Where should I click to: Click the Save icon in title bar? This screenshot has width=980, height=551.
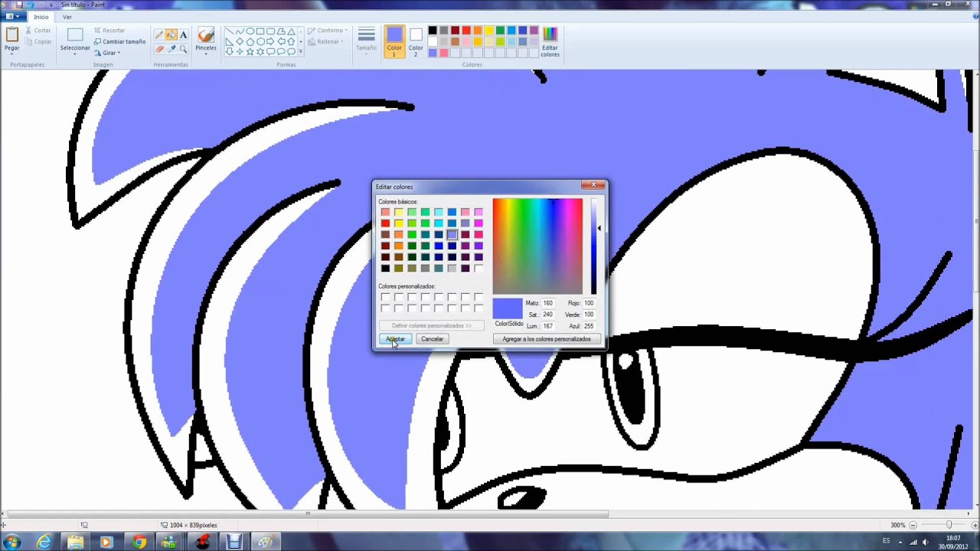click(18, 5)
